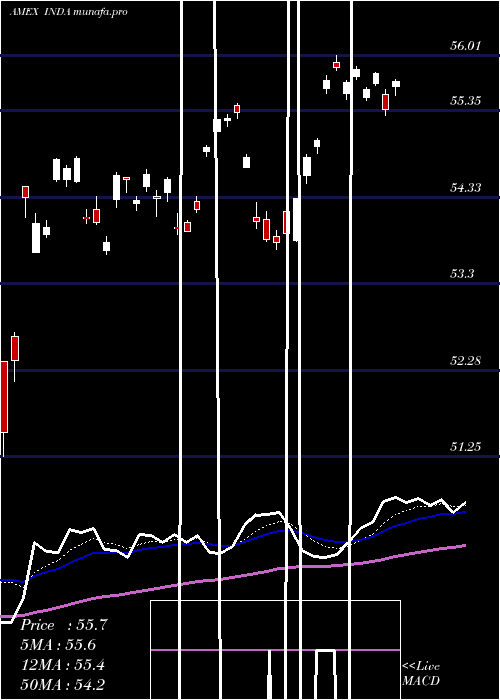Click the 56.01 price level label

[465, 46]
